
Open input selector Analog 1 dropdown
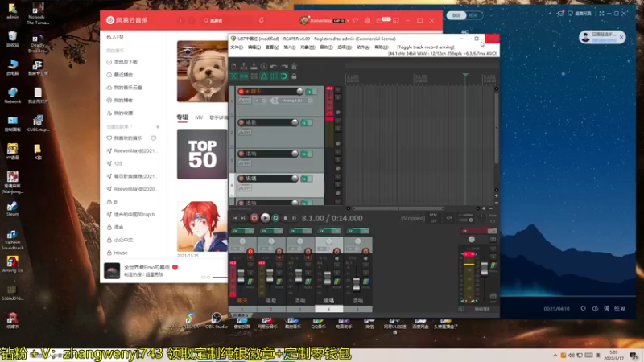point(293,101)
